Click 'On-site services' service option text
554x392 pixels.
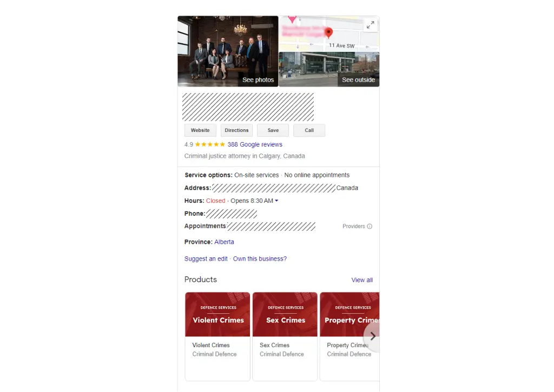[256, 175]
